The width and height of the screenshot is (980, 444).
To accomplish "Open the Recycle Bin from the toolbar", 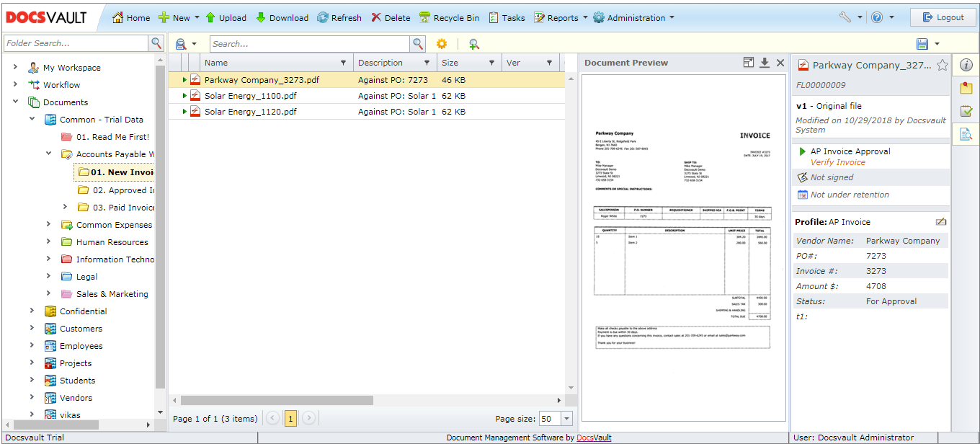I will (450, 17).
